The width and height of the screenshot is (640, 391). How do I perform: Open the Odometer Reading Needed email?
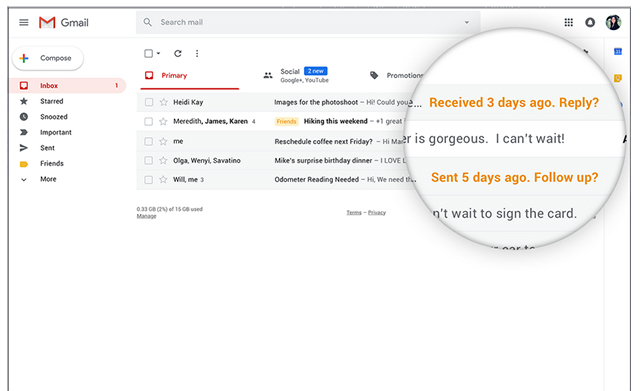[x=317, y=180]
